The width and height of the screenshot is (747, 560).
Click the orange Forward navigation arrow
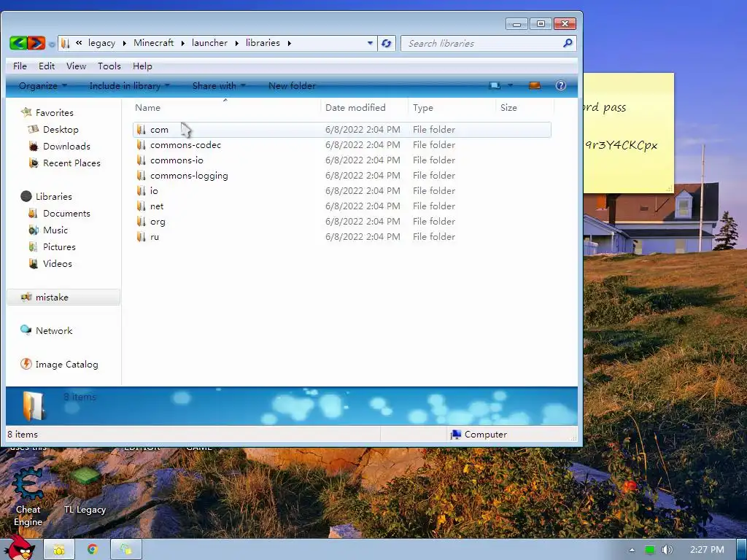[x=36, y=43]
